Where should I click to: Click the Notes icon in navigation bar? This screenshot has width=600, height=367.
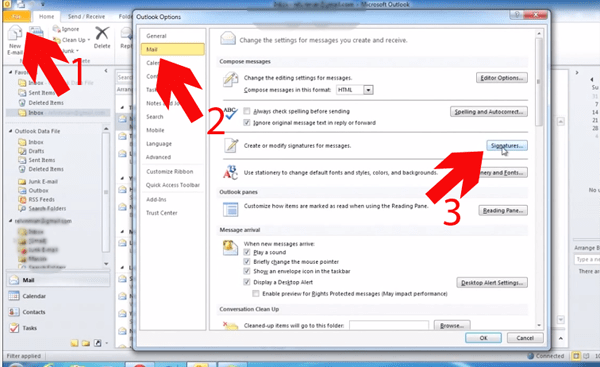pyautogui.click(x=74, y=343)
